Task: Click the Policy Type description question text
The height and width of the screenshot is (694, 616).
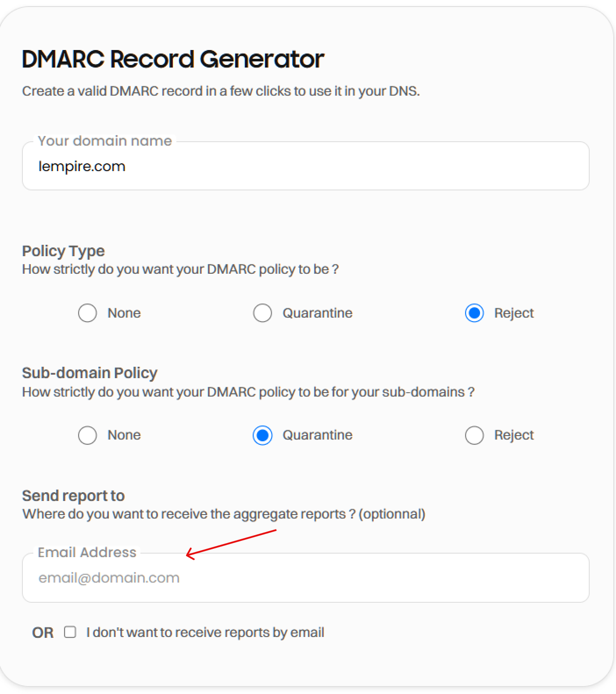Action: point(180,269)
